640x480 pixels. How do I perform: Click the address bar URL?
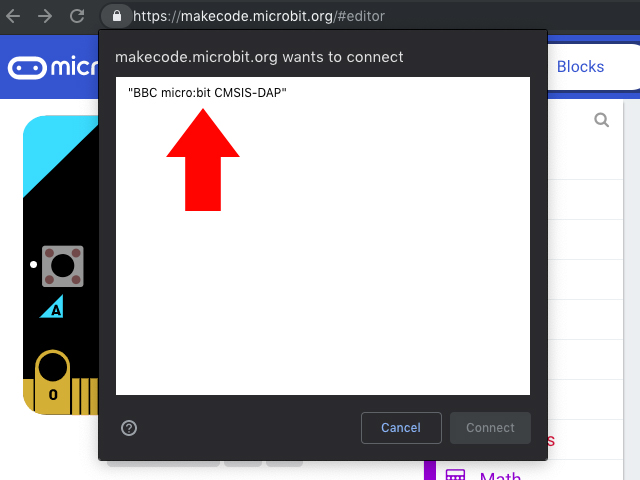259,16
